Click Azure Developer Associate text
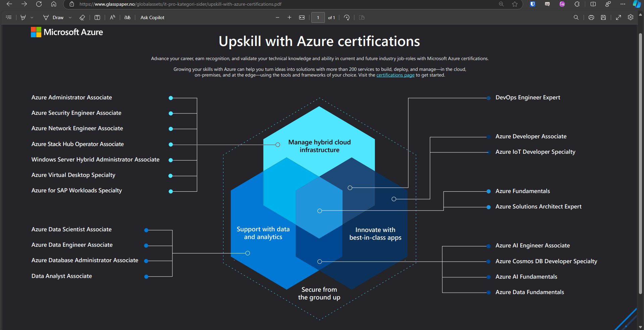The width and height of the screenshot is (644, 330). (531, 136)
